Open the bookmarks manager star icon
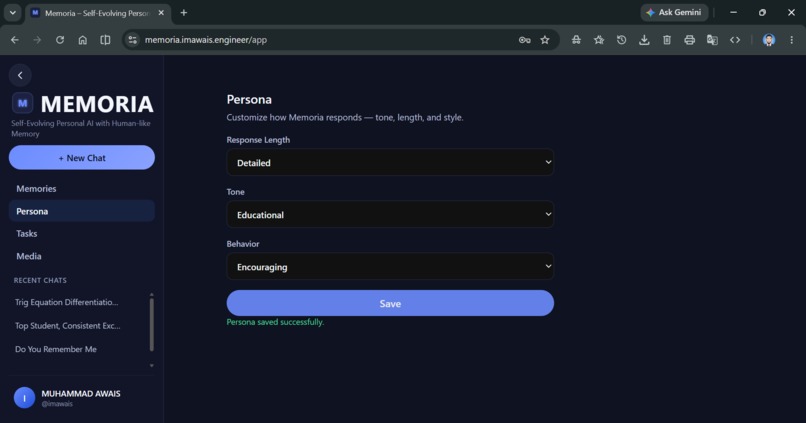This screenshot has height=423, width=806. click(x=599, y=40)
